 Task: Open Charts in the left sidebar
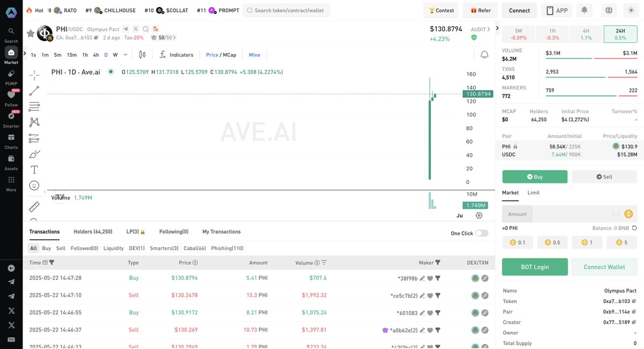click(11, 141)
